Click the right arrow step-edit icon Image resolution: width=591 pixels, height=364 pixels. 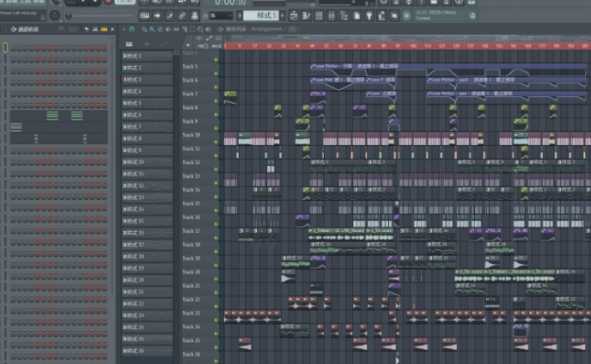pyautogui.click(x=157, y=16)
